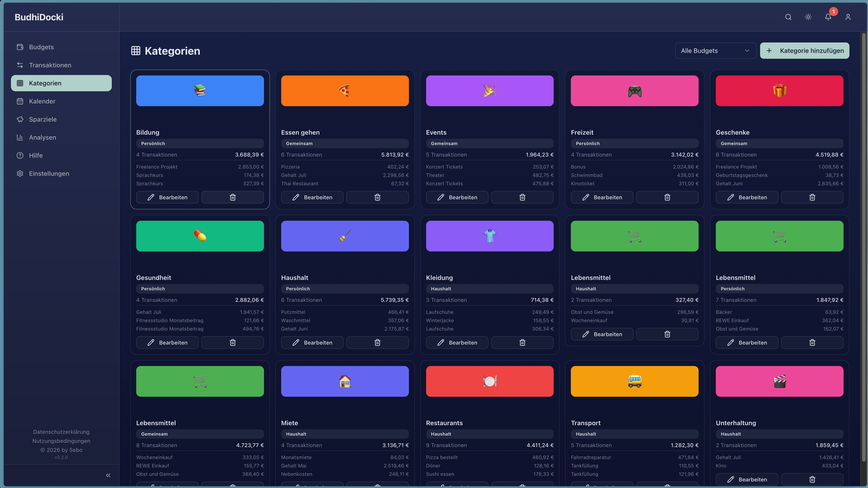Delete the Haushalt category
This screenshot has height=488, width=868.
tap(378, 343)
